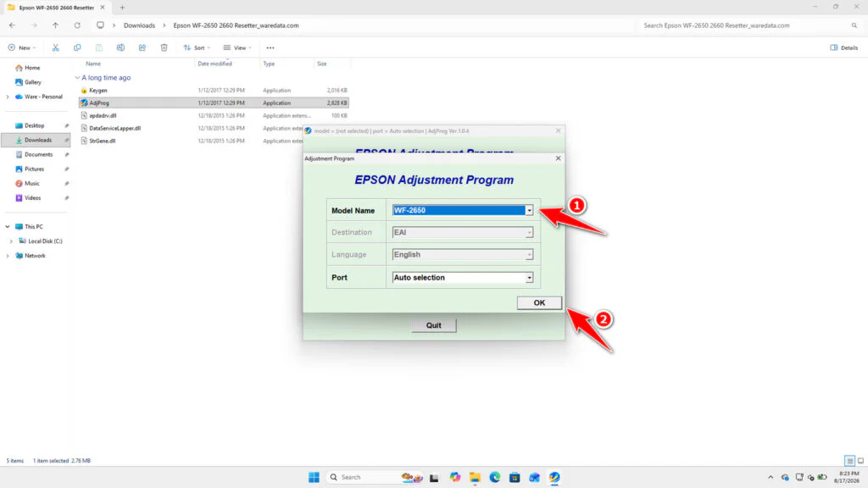This screenshot has width=868, height=488.
Task: Click the Cut icon in Explorer toolbar
Action: [x=55, y=47]
